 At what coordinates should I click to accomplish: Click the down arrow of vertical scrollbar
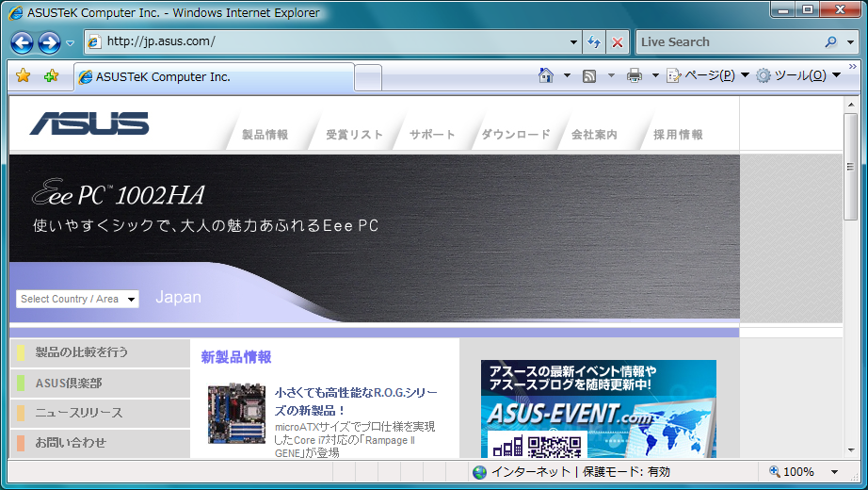(x=850, y=450)
